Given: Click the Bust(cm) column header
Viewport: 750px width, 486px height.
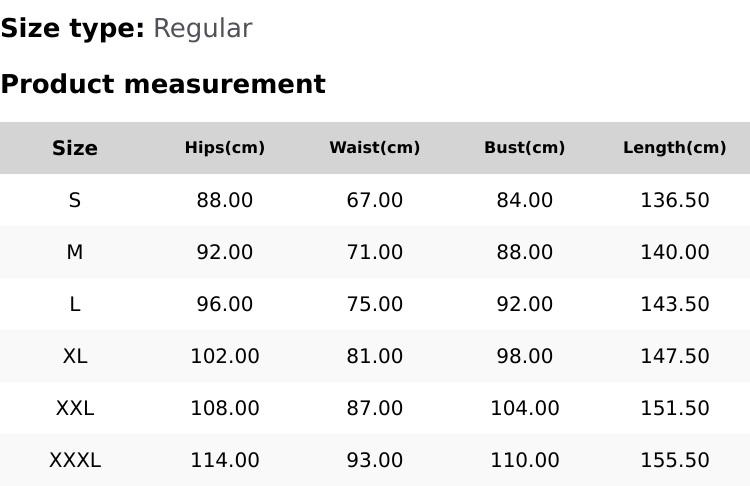Looking at the screenshot, I should 525,148.
